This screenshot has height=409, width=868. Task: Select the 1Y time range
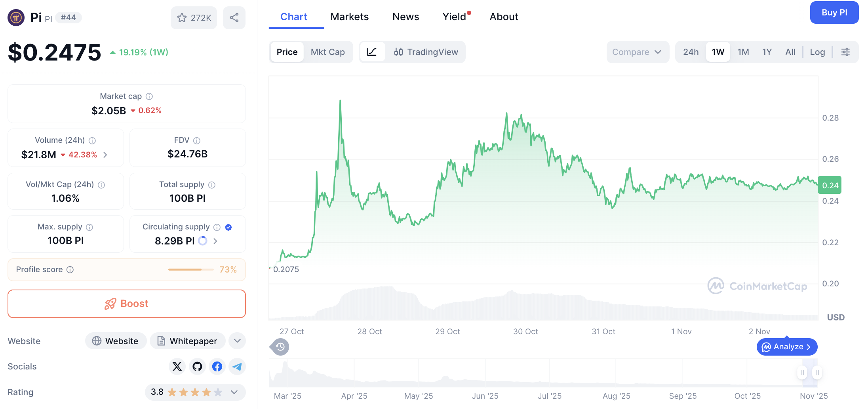pyautogui.click(x=767, y=52)
